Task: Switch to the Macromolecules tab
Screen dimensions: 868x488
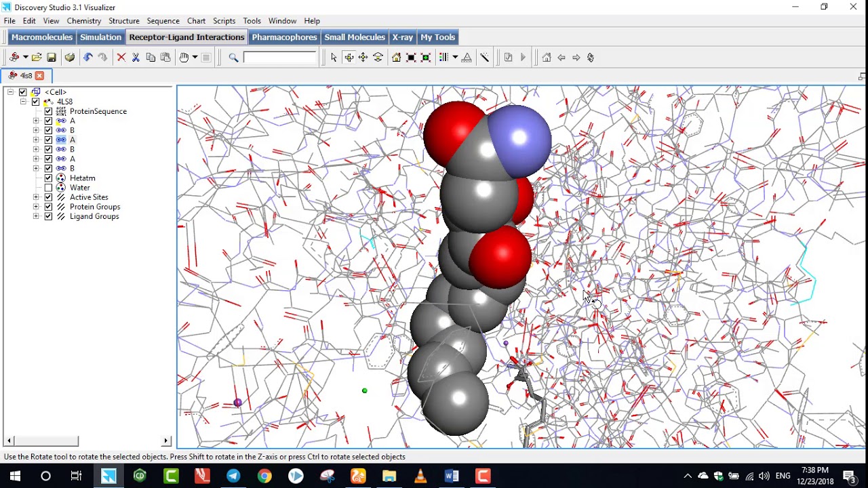Action: tap(42, 37)
